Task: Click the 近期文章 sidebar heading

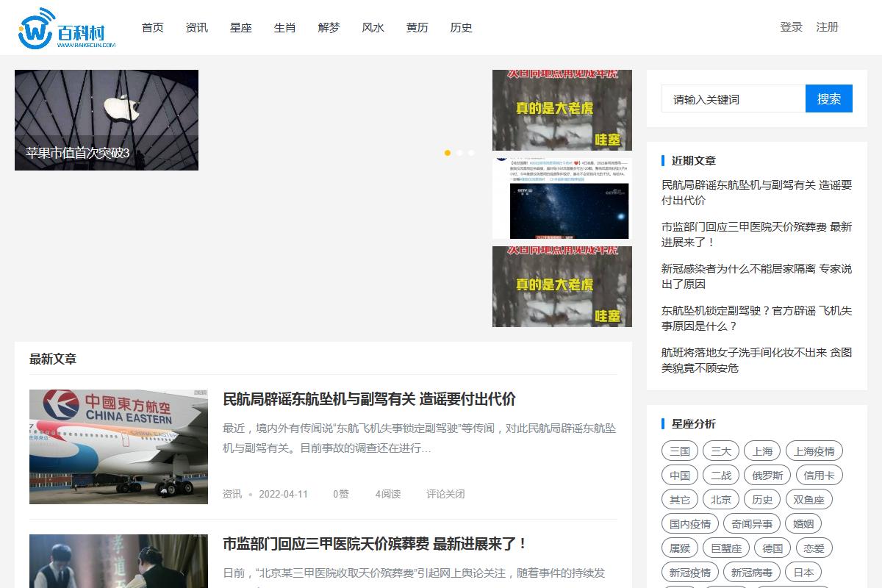Action: pos(694,160)
